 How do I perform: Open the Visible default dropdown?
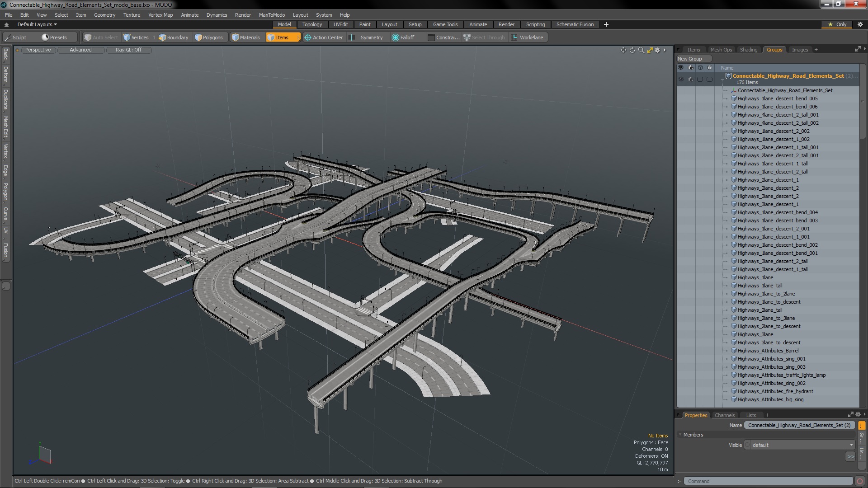click(x=802, y=445)
